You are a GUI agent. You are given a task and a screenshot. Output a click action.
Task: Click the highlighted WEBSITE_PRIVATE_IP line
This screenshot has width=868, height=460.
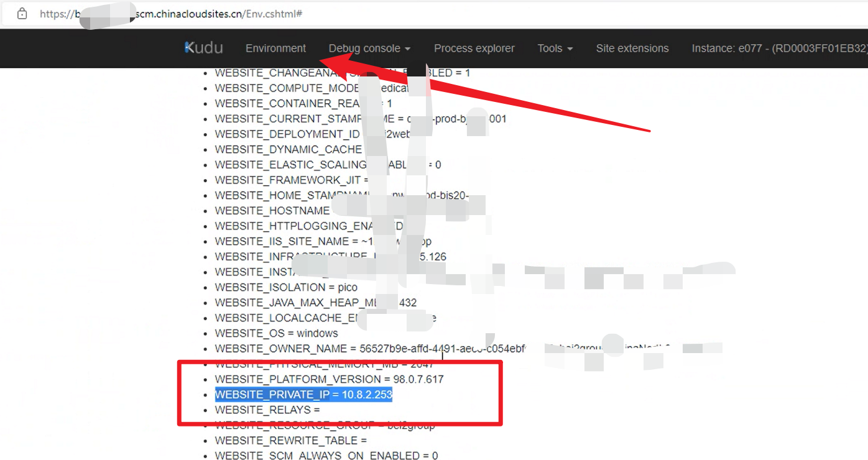303,395
